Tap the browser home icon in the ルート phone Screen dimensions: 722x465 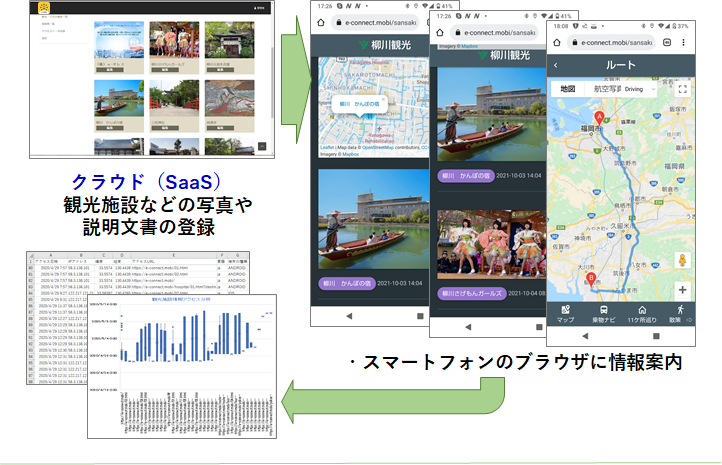pos(557,42)
